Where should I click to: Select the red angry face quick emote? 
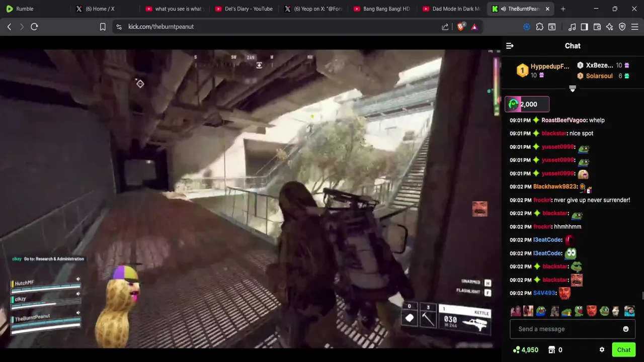pos(592,311)
